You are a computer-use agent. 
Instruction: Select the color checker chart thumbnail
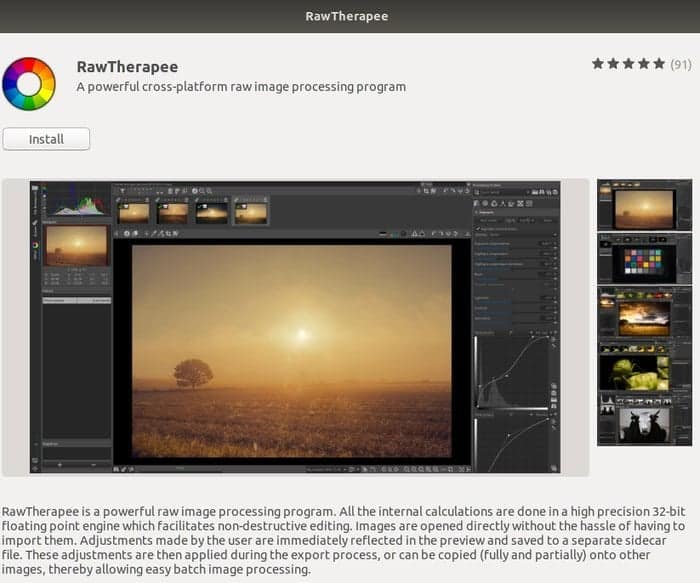click(645, 259)
